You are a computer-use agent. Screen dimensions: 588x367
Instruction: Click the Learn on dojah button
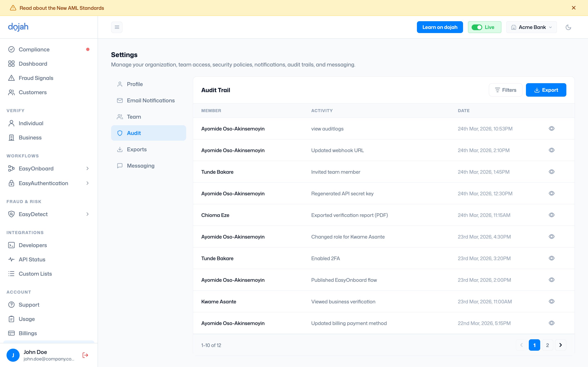coord(440,27)
